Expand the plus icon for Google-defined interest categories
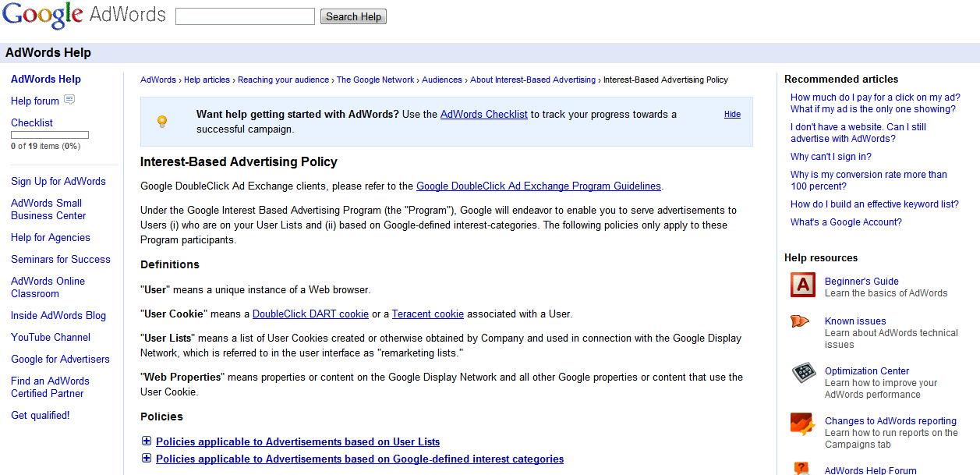Screen dimensions: 980x475 point(147,459)
